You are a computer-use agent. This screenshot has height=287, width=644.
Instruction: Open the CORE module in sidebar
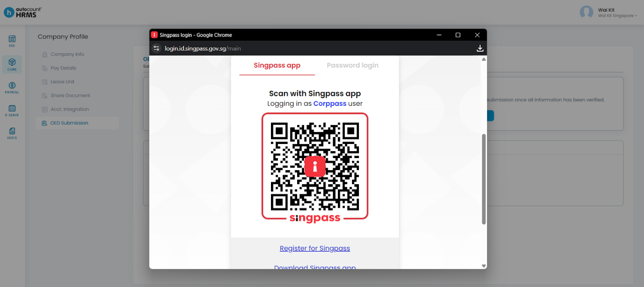pyautogui.click(x=12, y=64)
